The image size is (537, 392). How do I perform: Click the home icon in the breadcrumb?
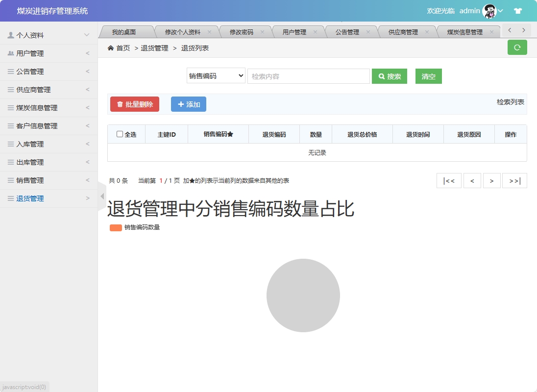[110, 48]
